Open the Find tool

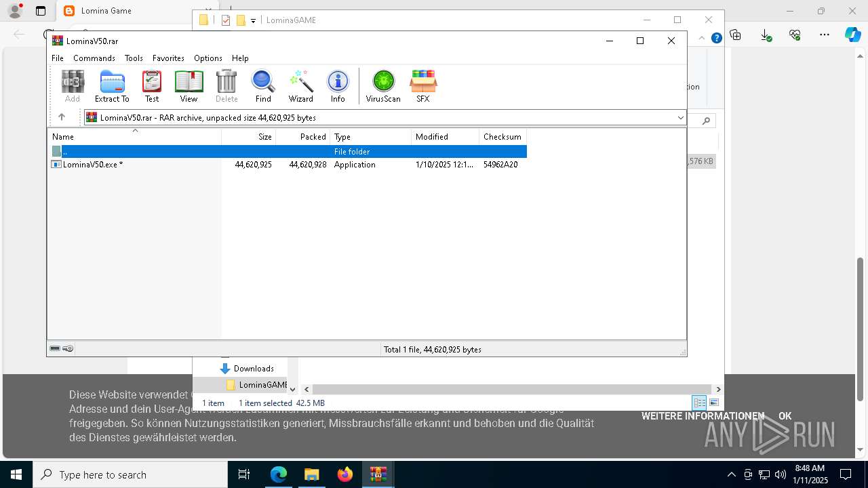coord(263,86)
